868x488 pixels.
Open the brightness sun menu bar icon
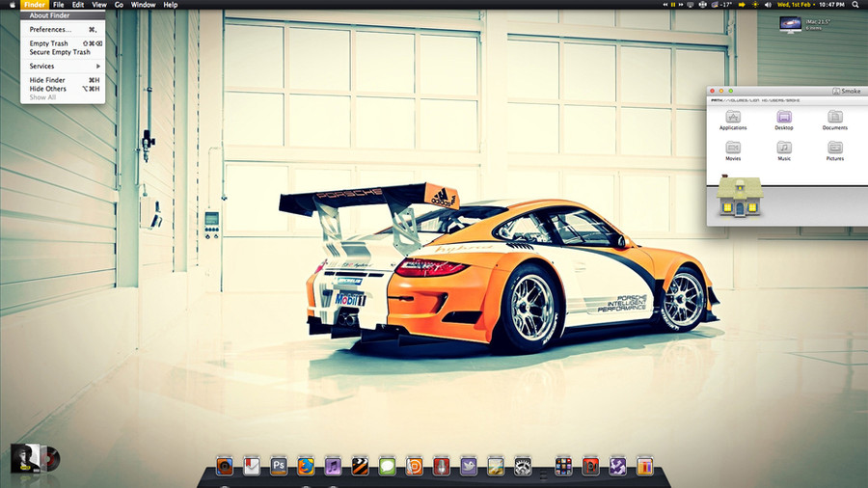point(755,5)
